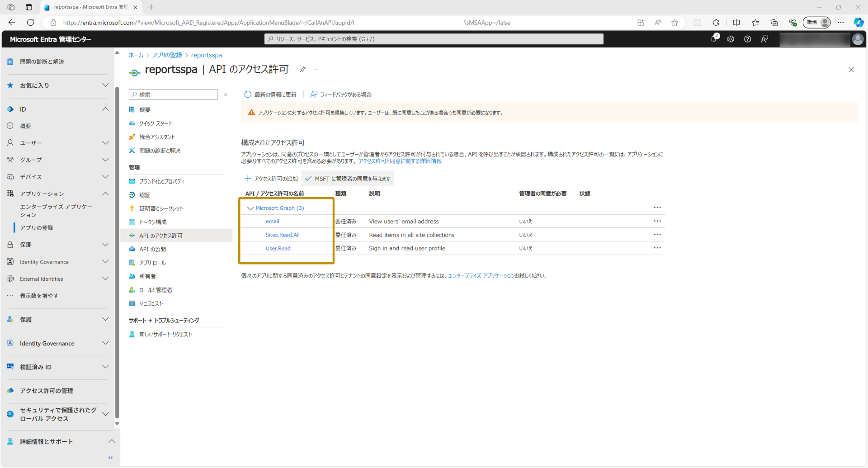This screenshot has width=868, height=468.
Task: Open browser settings and more menu
Action: coord(841,23)
